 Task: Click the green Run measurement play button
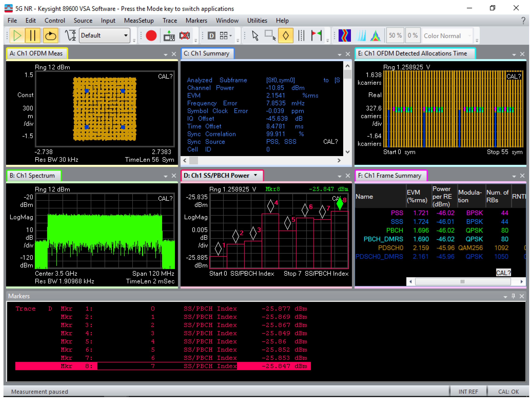17,36
